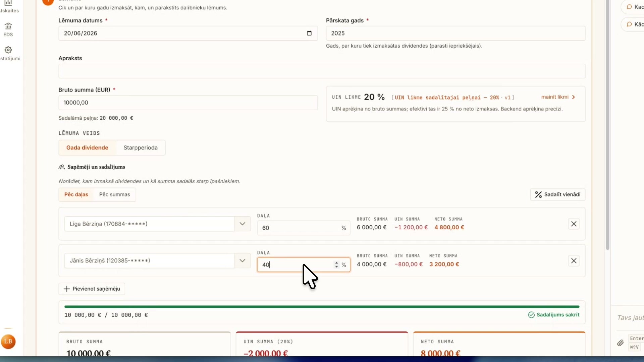Open the calendar picker for Lēmuma datums
This screenshot has height=362, width=644.
pos(309,33)
